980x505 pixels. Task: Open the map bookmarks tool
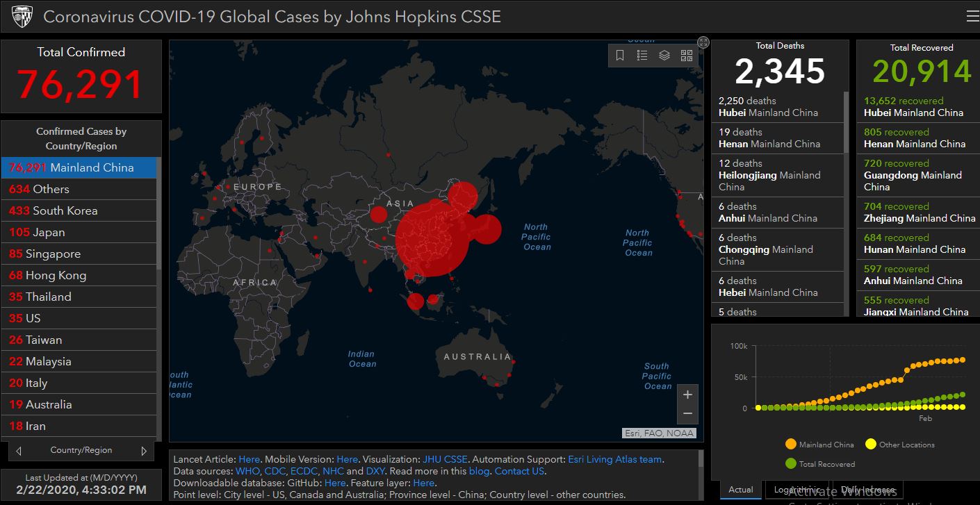pyautogui.click(x=620, y=56)
